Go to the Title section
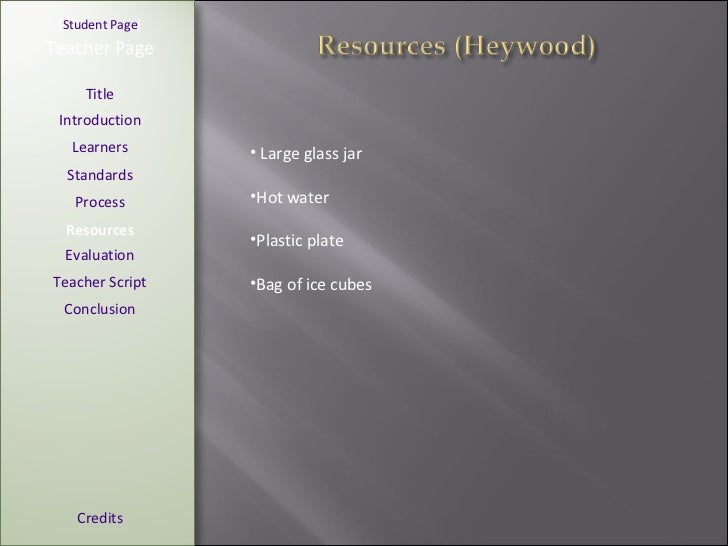The width and height of the screenshot is (728, 546). tap(100, 94)
